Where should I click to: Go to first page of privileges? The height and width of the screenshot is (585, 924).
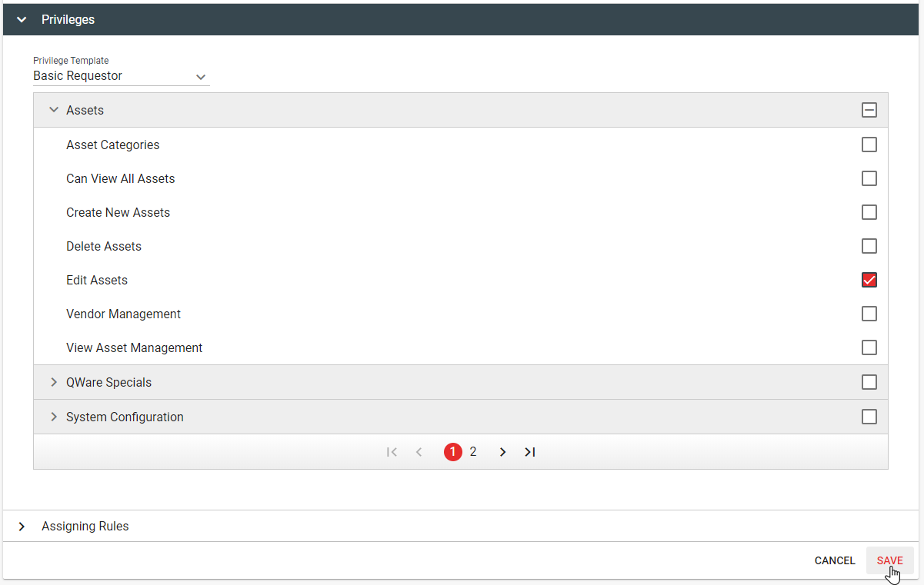click(392, 452)
